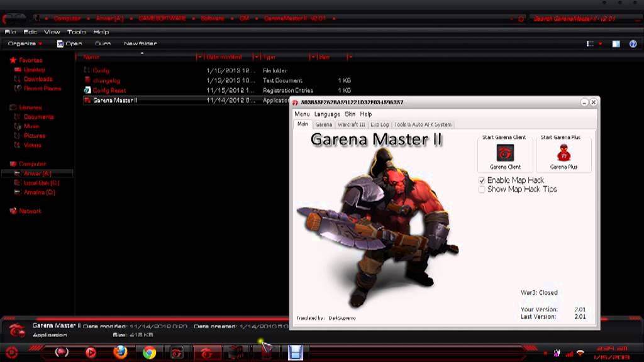Viewport: 644px width, 362px height.
Task: Open Recent Places in Explorer sidebar
Action: click(x=42, y=88)
